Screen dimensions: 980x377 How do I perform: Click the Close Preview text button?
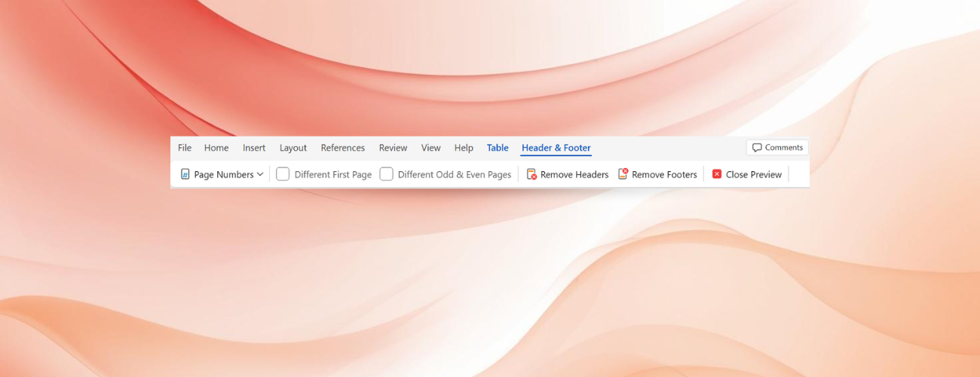pos(754,174)
